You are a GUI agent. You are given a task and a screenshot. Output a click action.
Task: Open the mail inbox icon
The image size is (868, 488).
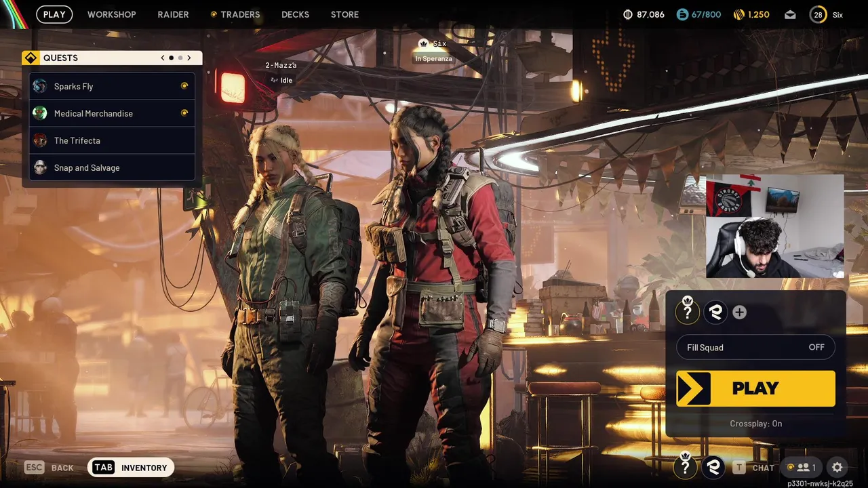790,14
